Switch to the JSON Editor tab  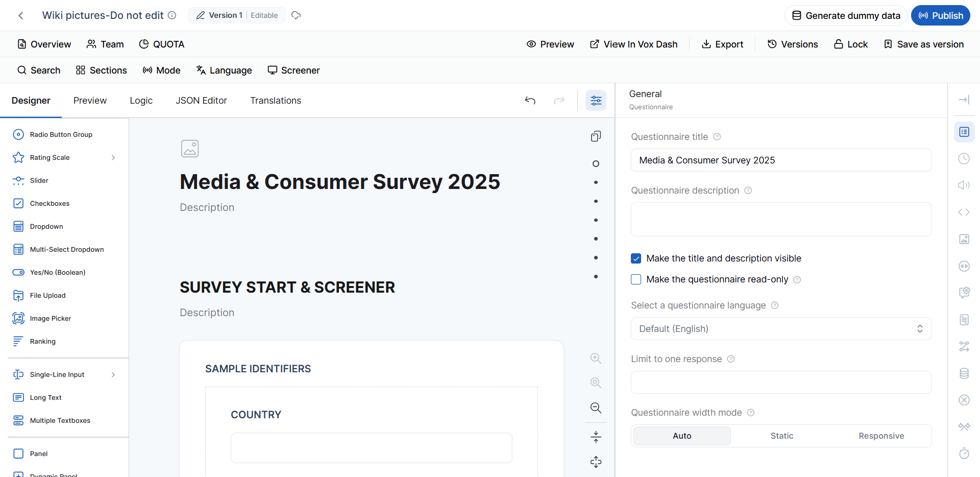201,101
